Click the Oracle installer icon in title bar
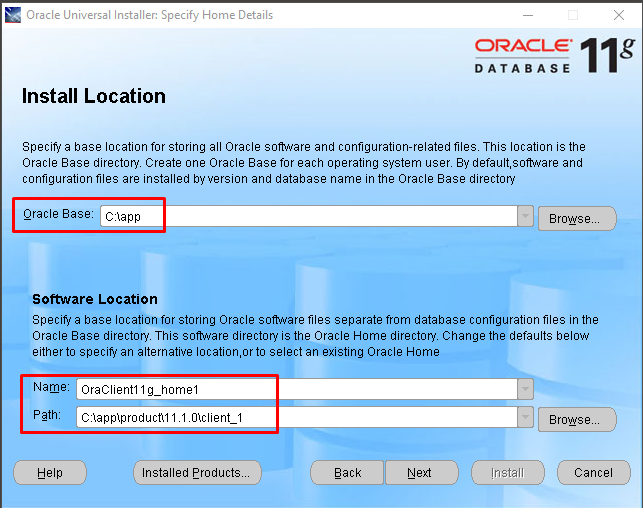Screen dimensions: 643x508 [12, 15]
